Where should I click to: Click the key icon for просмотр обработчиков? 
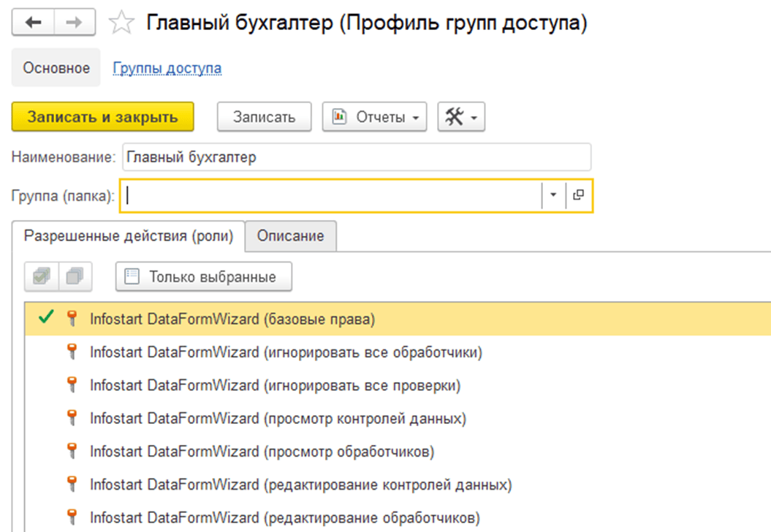coord(72,451)
